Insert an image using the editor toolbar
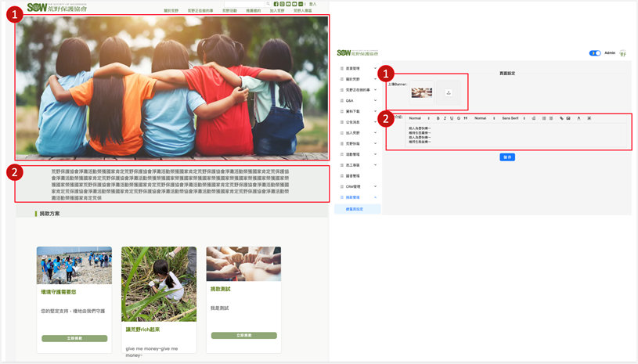 coord(568,118)
